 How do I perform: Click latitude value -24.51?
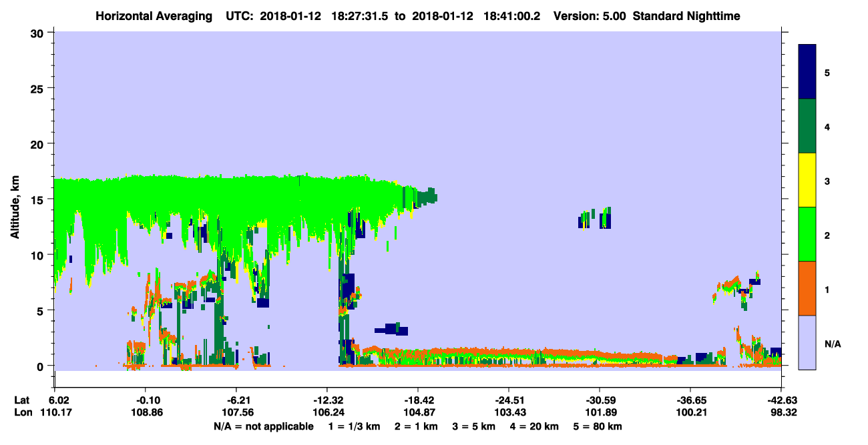508,400
